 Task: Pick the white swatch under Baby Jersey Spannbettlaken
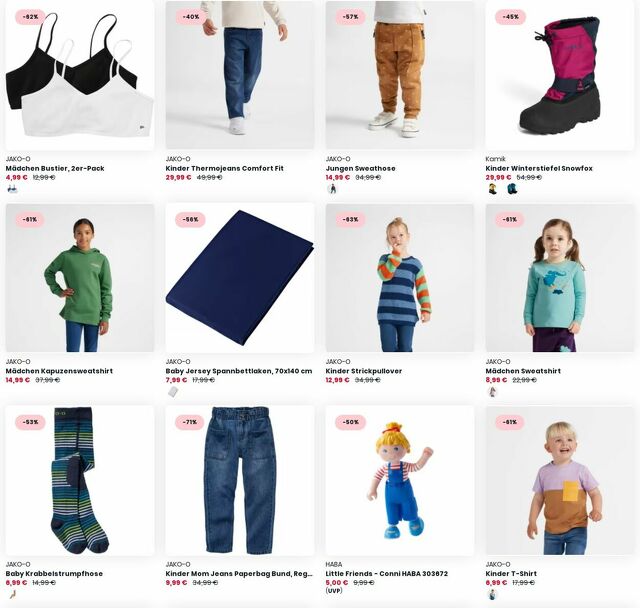[172, 392]
